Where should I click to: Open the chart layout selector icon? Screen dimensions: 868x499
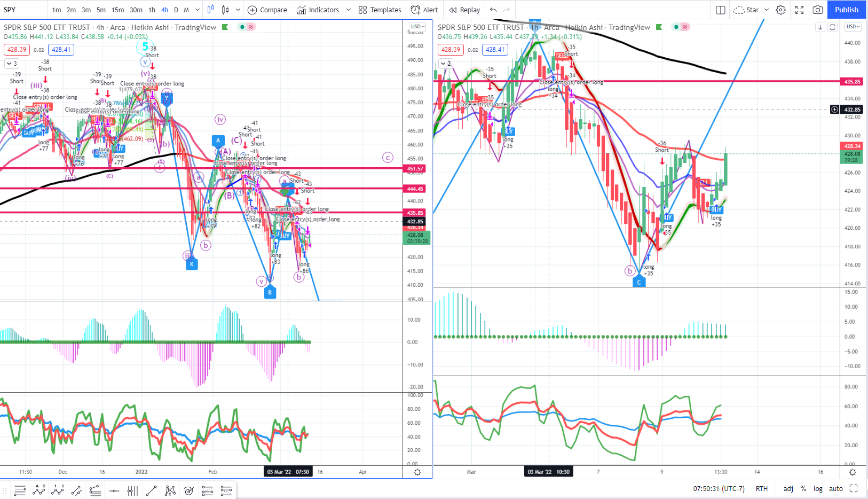click(720, 10)
